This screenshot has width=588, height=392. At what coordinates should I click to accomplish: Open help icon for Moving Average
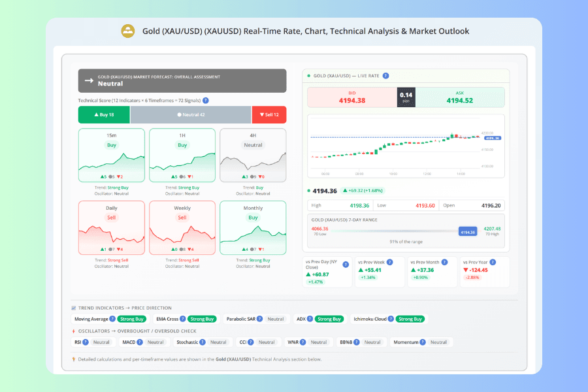[112, 319]
